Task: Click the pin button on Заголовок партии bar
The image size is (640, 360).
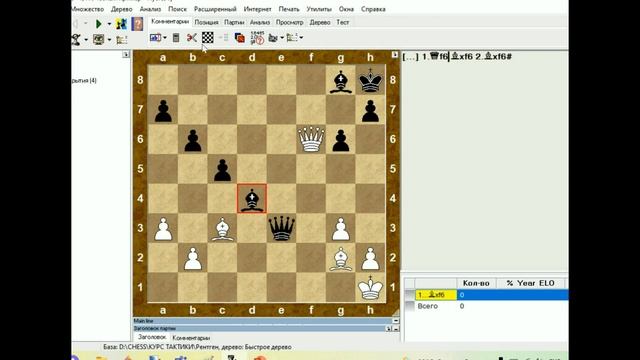Action: point(389,329)
